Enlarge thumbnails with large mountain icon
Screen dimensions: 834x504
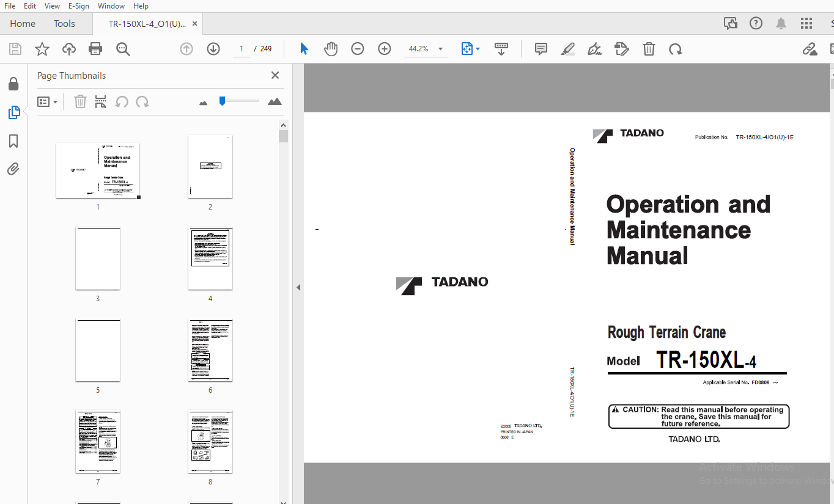(x=275, y=101)
